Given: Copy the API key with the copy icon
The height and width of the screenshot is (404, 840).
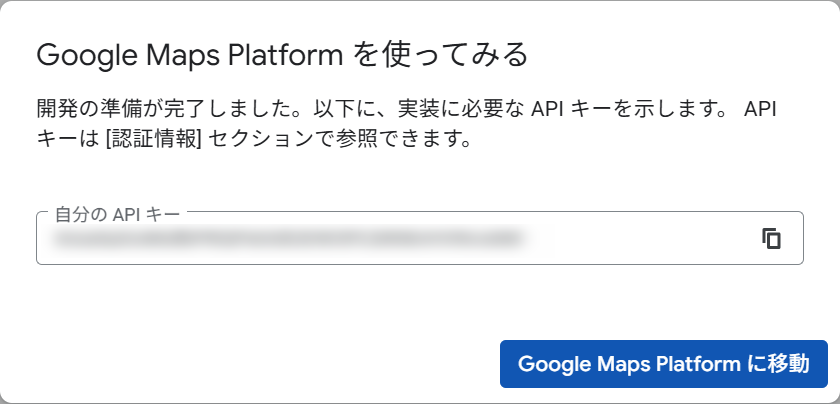Looking at the screenshot, I should coord(771,238).
